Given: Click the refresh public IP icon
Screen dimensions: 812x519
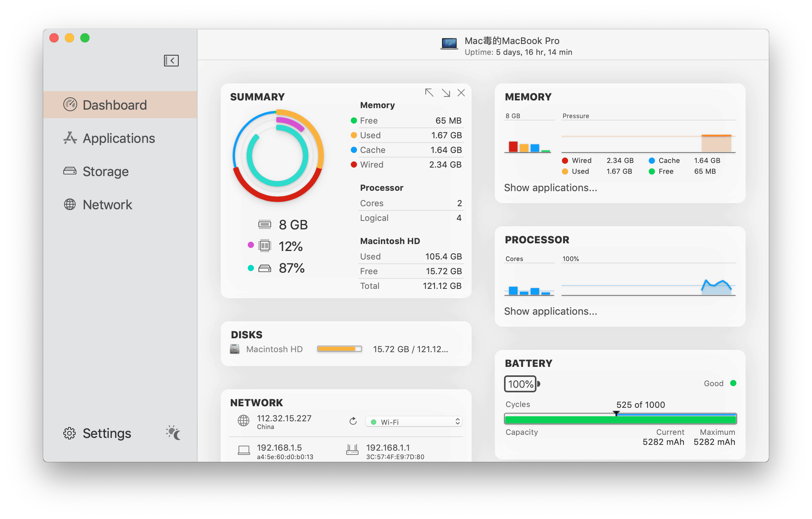Looking at the screenshot, I should tap(353, 421).
